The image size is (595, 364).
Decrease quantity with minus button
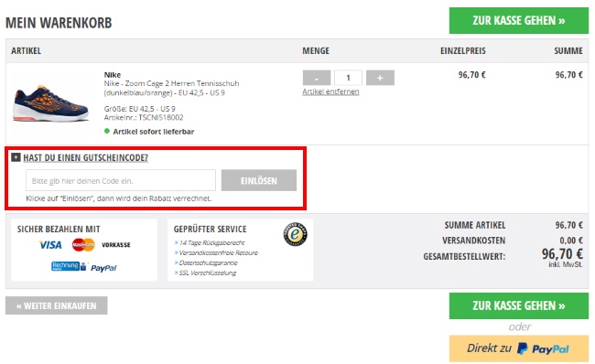[x=317, y=78]
